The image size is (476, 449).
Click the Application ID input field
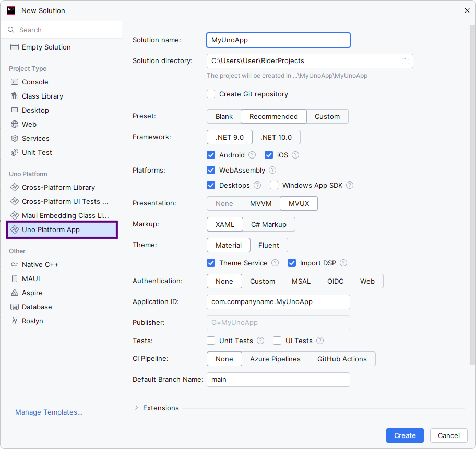278,301
